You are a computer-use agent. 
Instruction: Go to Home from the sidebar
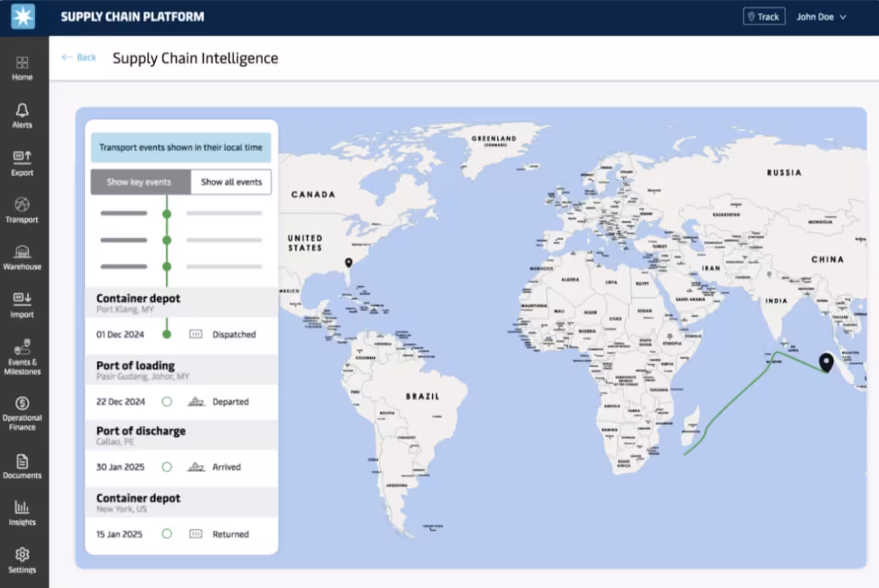23,68
